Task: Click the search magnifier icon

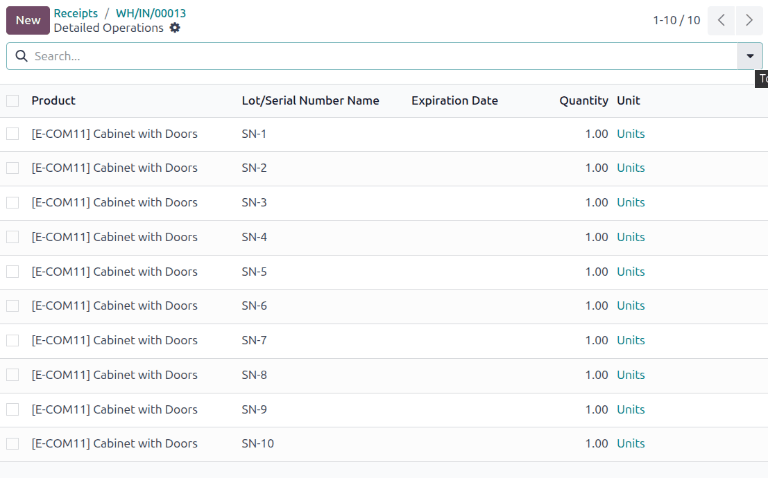Action: coord(21,56)
